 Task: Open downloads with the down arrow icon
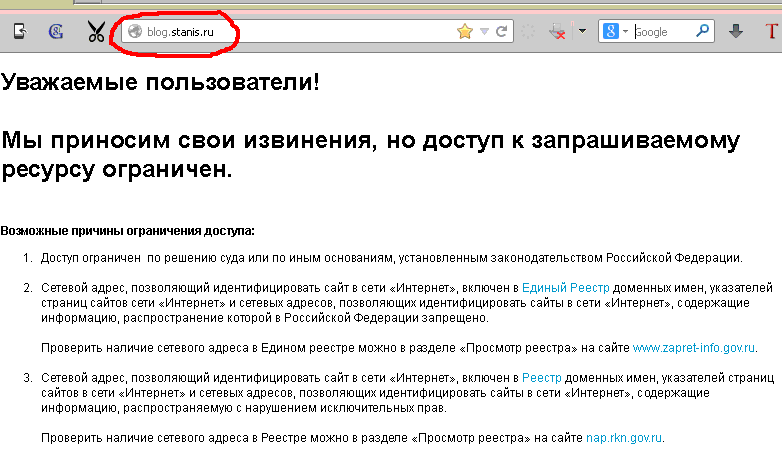pyautogui.click(x=736, y=32)
